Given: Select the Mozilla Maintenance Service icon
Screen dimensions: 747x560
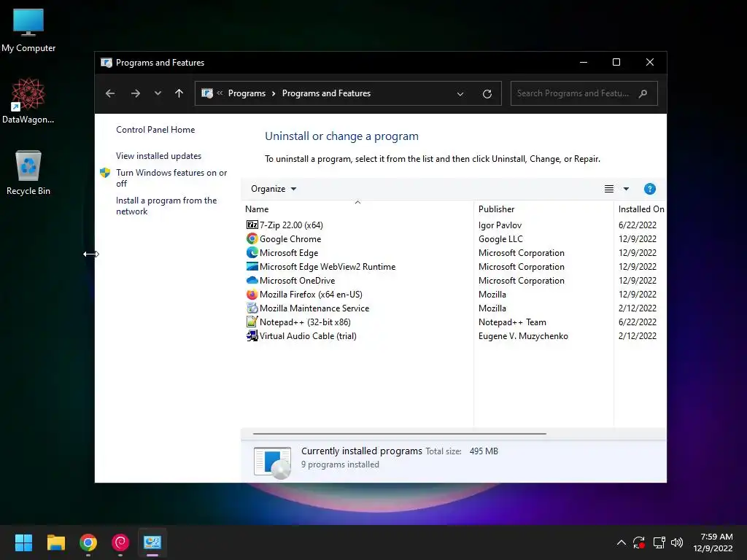Looking at the screenshot, I should tap(252, 308).
